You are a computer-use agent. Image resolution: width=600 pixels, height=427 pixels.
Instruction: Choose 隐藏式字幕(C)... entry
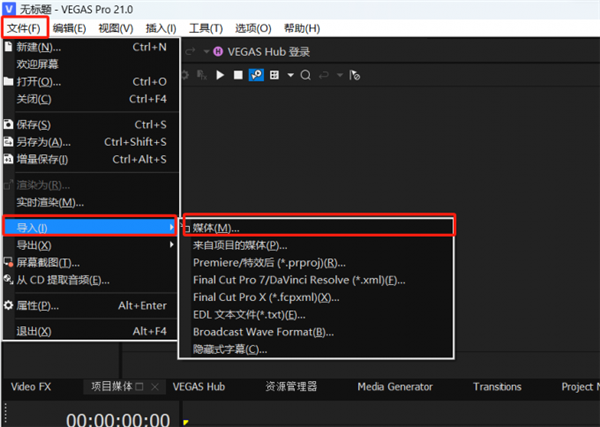[317, 349]
